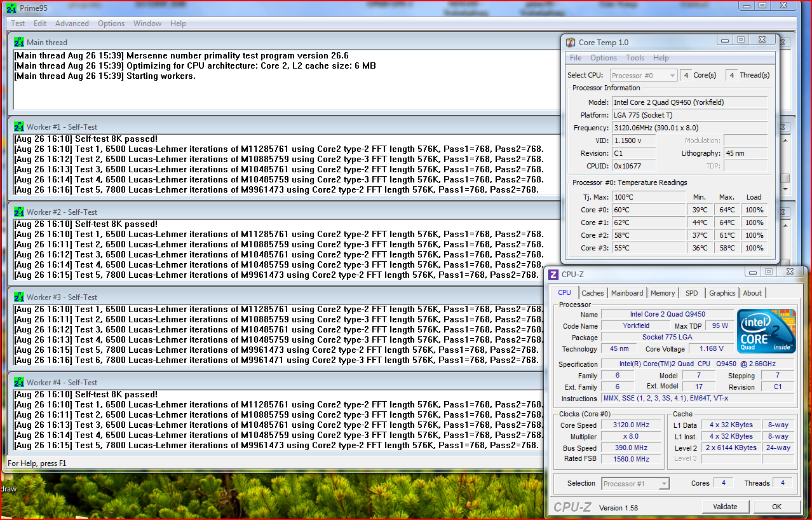This screenshot has width=812, height=520.
Task: Switch to the Memory tab in CPU-Z
Action: pyautogui.click(x=663, y=293)
